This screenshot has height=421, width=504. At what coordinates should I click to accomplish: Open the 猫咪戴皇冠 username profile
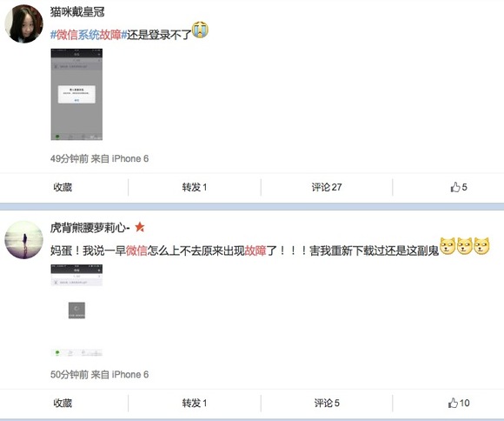click(77, 12)
